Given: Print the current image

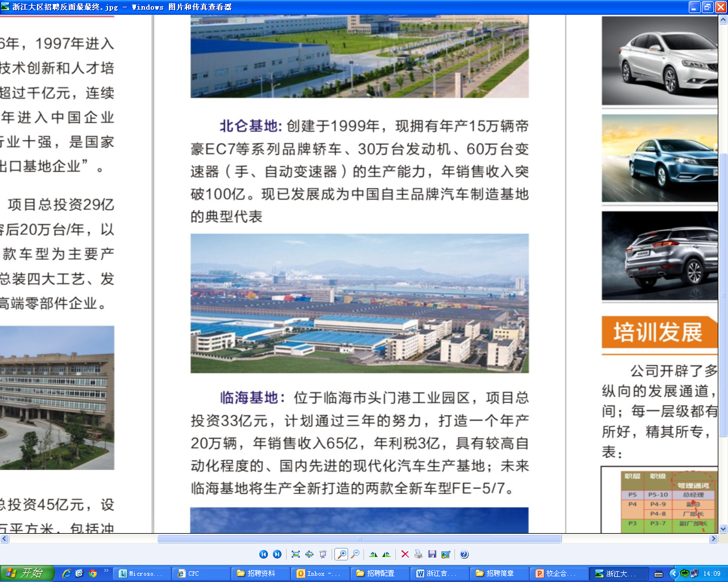Looking at the screenshot, I should coord(419,554).
